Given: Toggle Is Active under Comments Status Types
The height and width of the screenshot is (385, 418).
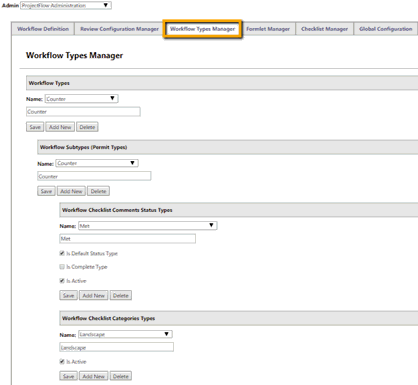Looking at the screenshot, I should tap(62, 281).
